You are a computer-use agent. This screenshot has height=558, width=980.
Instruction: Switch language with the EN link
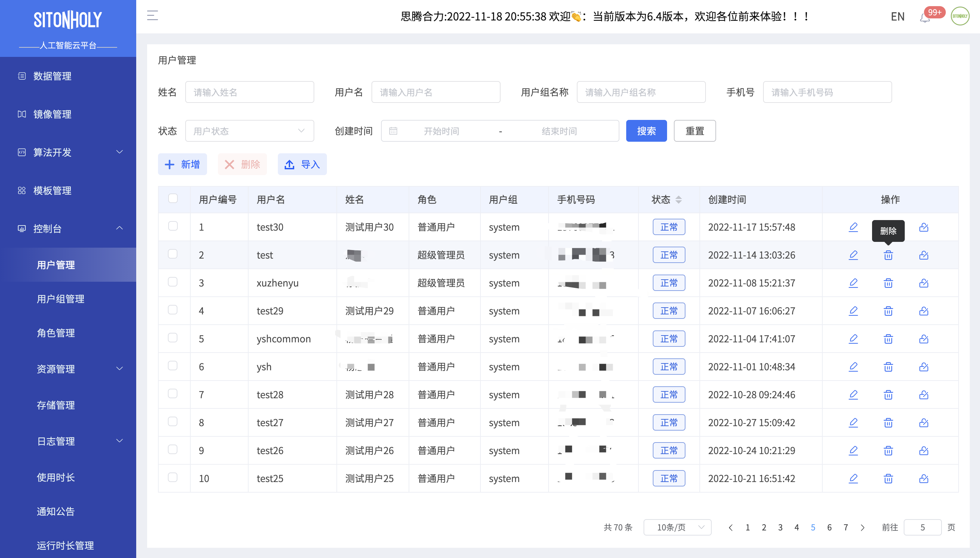tap(897, 16)
